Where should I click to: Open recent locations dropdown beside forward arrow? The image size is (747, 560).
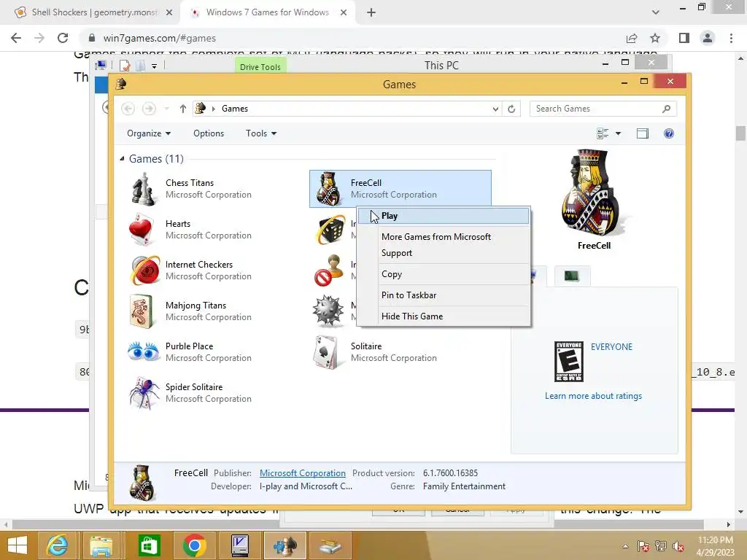[166, 109]
